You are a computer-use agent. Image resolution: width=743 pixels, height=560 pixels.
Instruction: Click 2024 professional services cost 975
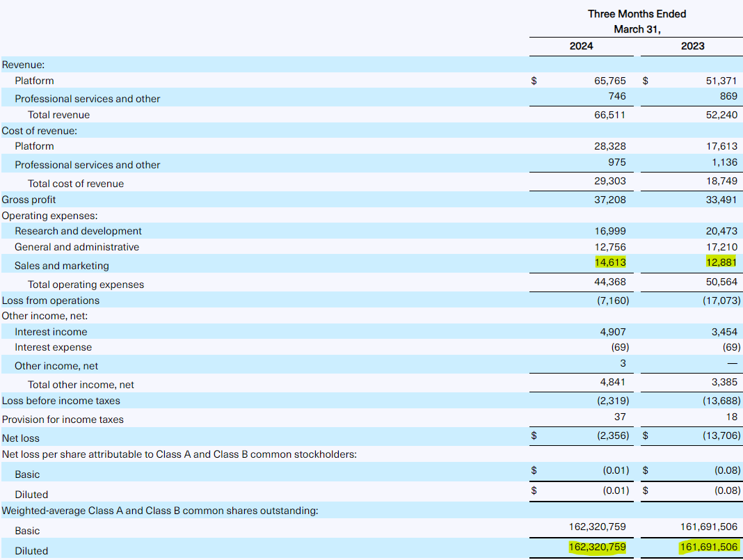coord(617,162)
